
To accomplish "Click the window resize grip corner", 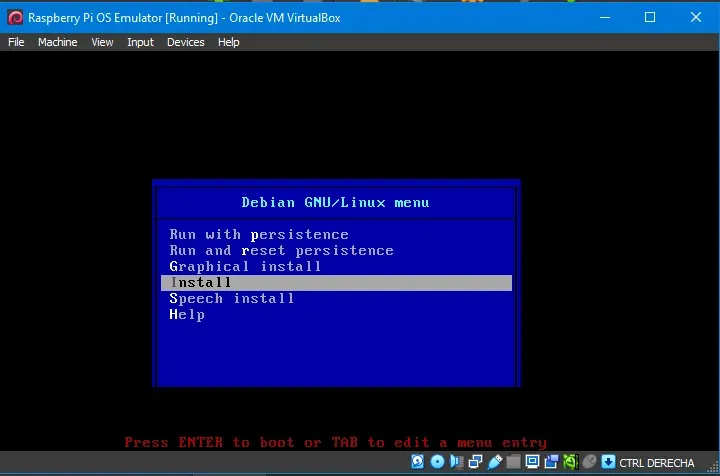I will [x=713, y=467].
